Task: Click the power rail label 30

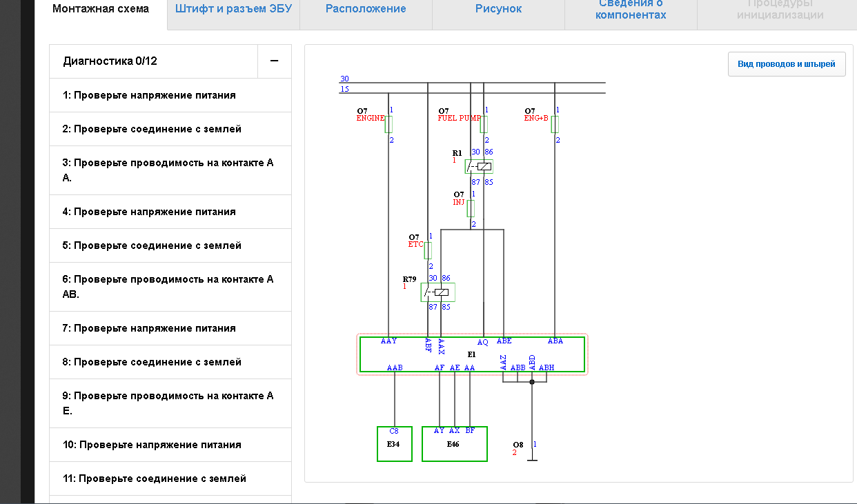Action: 344,79
